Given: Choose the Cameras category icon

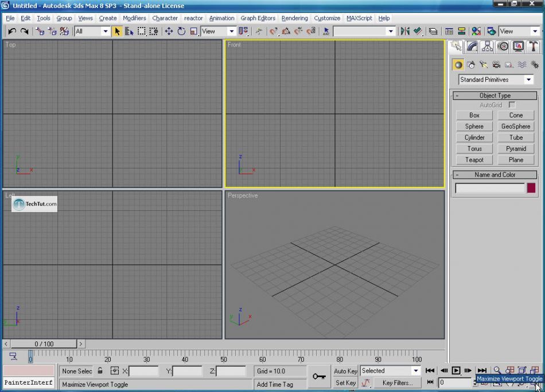Looking at the screenshot, I should tap(496, 65).
